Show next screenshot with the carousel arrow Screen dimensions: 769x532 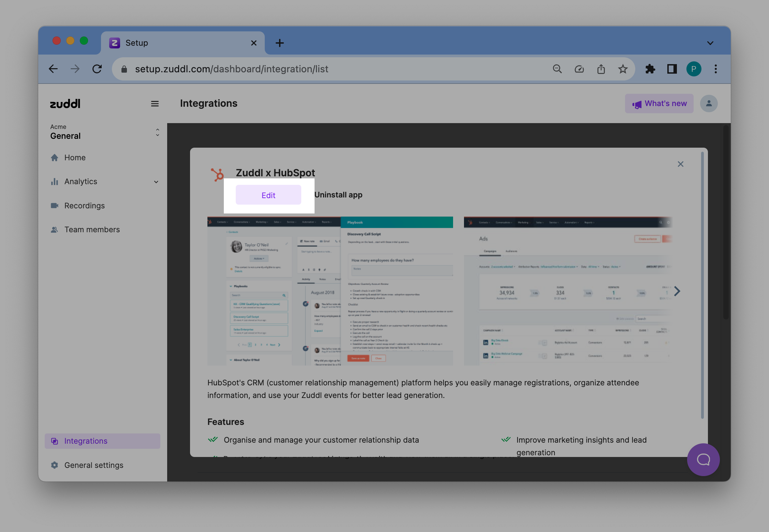point(677,291)
